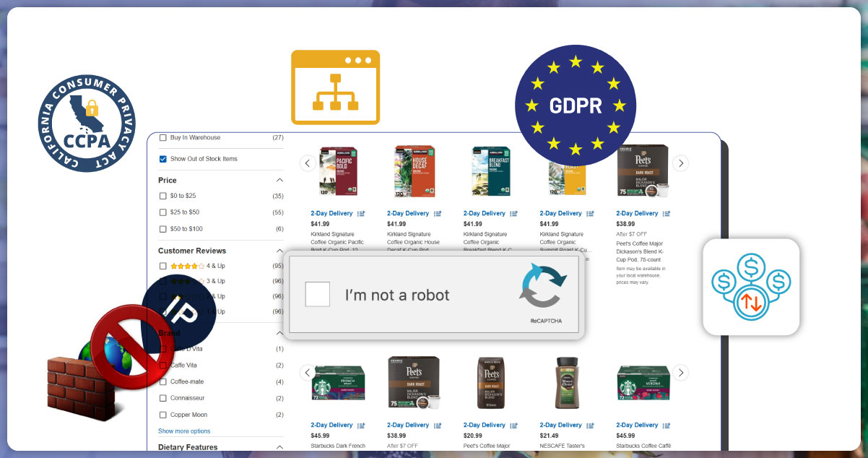Go to previous items in bottom carousel
This screenshot has width=868, height=458.
pyautogui.click(x=307, y=373)
